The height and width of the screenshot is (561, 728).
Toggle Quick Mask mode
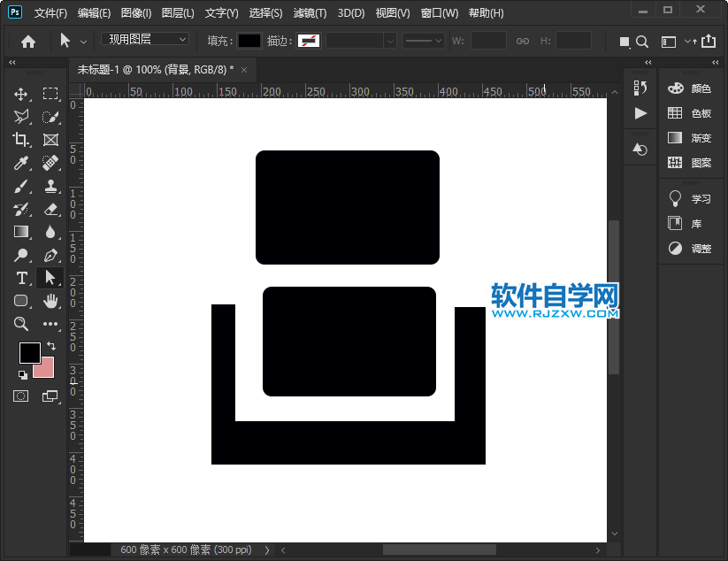21,395
